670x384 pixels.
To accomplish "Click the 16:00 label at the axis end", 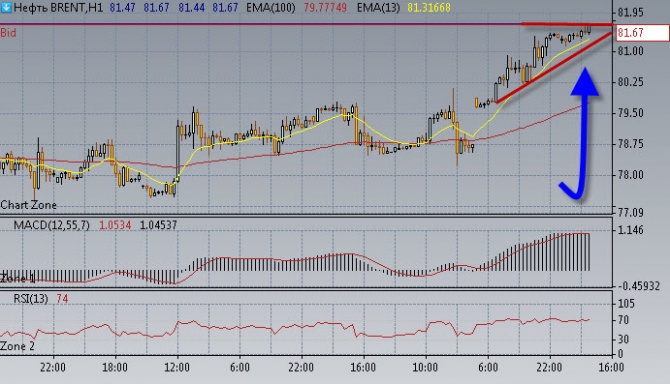I will pyautogui.click(x=611, y=367).
